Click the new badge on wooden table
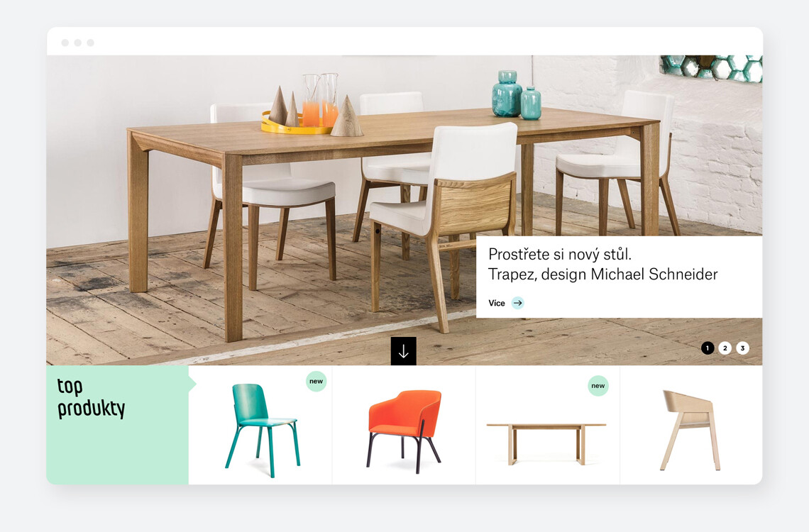809x532 pixels. pyautogui.click(x=598, y=386)
